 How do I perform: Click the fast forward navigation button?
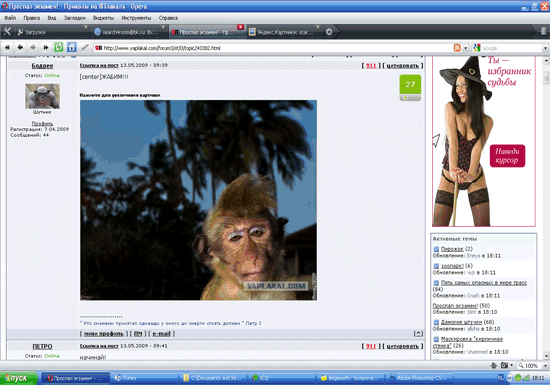point(46,47)
